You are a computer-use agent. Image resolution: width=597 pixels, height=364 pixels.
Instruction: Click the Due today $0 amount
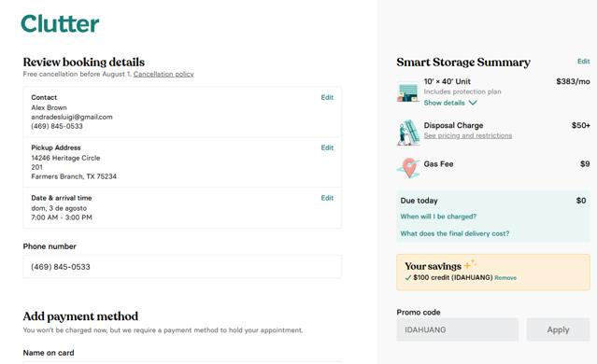(x=581, y=201)
